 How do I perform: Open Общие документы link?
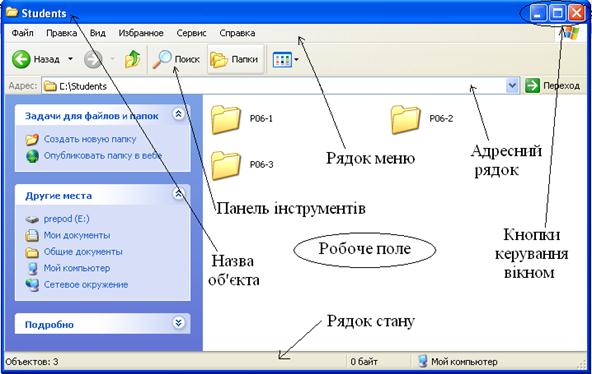coord(83,252)
